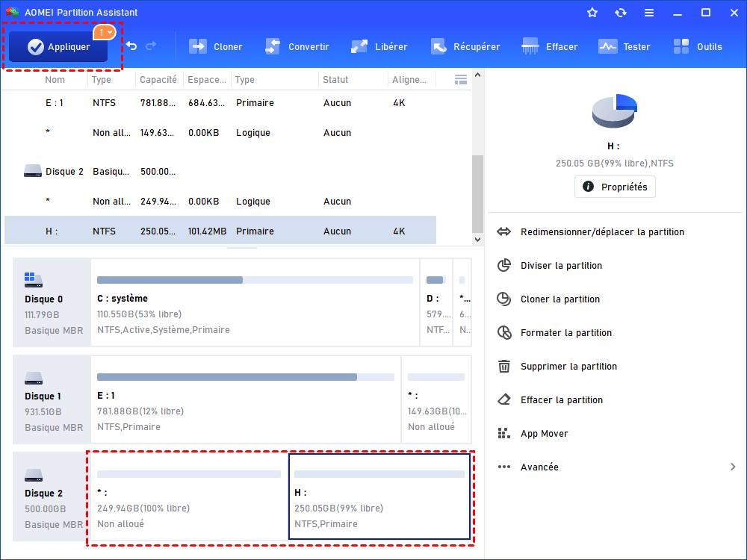Undo the last operation with the undo arrow

(x=131, y=46)
